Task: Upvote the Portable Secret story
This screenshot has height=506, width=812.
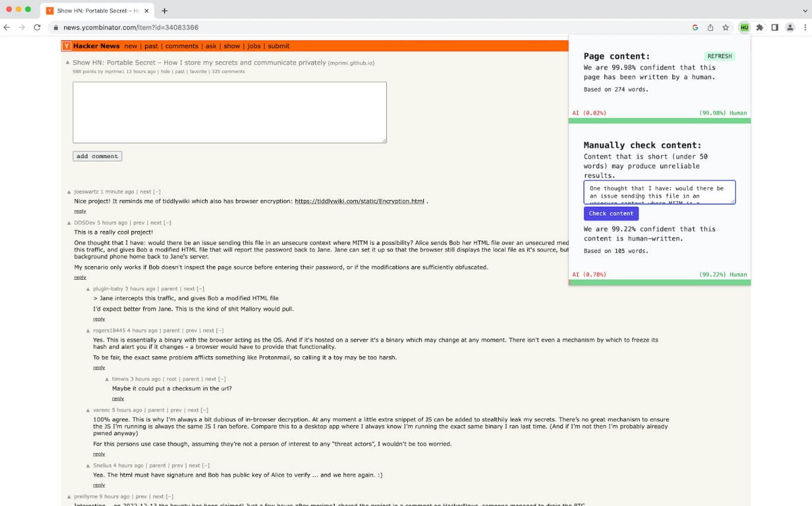Action: [x=68, y=62]
